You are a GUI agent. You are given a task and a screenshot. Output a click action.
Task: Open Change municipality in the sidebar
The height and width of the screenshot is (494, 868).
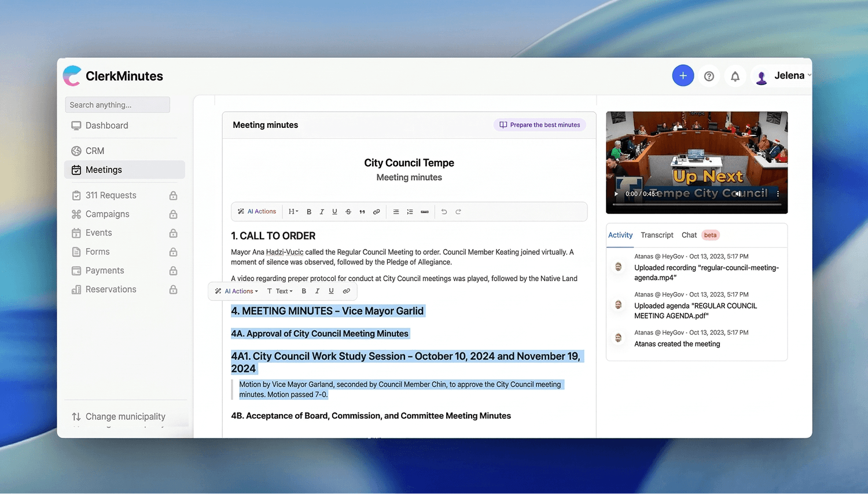[119, 416]
